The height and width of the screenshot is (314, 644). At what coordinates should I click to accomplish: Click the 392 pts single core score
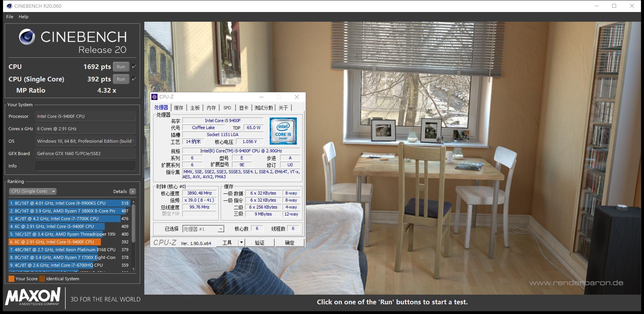99,79
